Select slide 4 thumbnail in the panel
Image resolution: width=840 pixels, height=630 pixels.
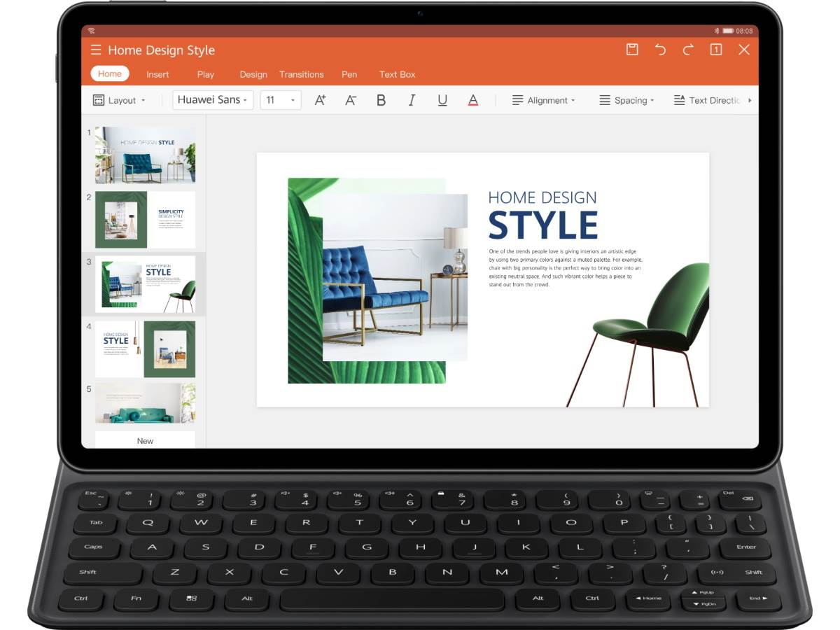click(x=145, y=349)
